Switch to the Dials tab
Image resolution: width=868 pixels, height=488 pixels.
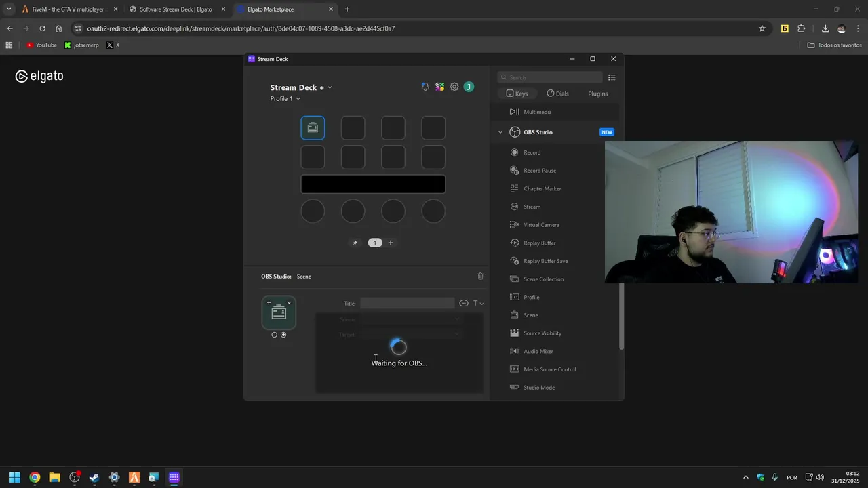click(x=557, y=94)
